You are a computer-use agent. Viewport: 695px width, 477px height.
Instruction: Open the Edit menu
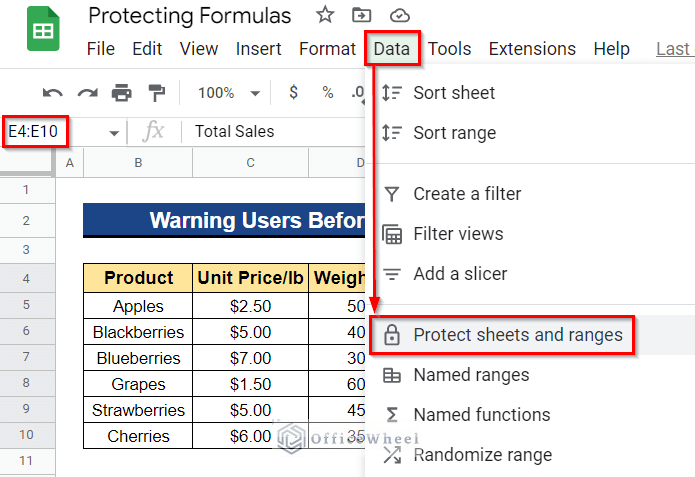(147, 49)
